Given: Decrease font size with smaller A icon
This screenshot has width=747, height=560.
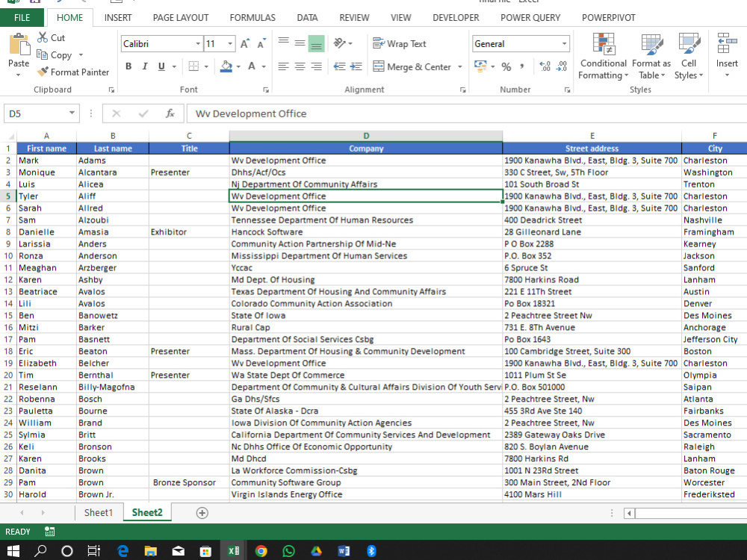Looking at the screenshot, I should coord(261,44).
